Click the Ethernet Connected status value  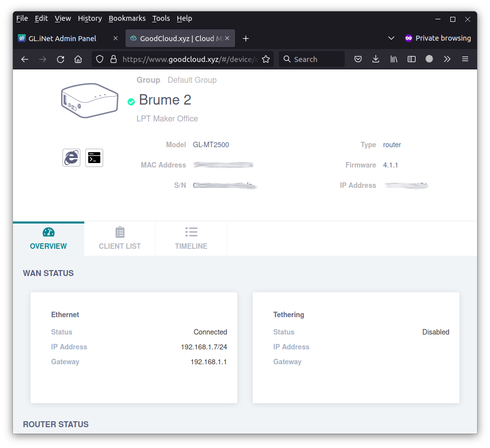click(210, 332)
